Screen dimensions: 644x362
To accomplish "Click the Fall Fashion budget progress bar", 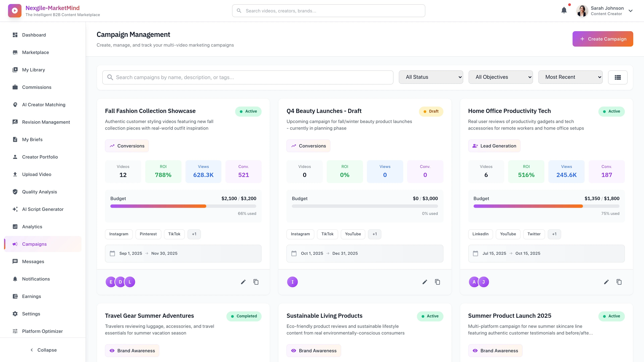I will 183,206.
